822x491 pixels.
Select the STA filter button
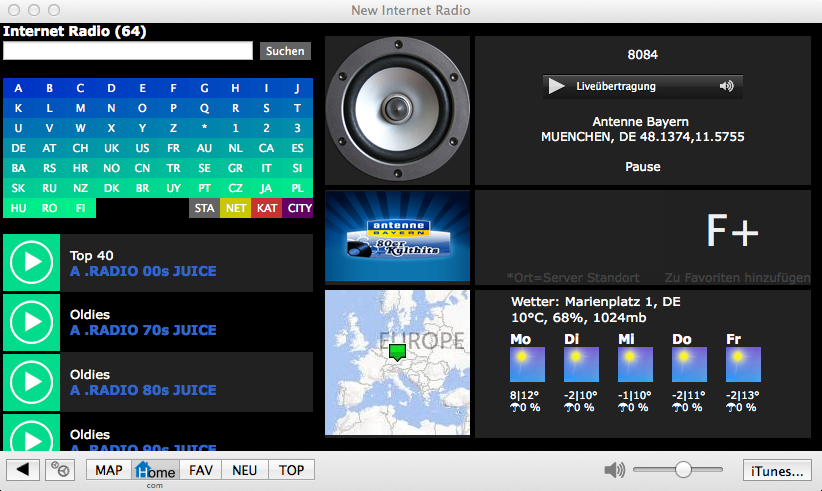[204, 208]
